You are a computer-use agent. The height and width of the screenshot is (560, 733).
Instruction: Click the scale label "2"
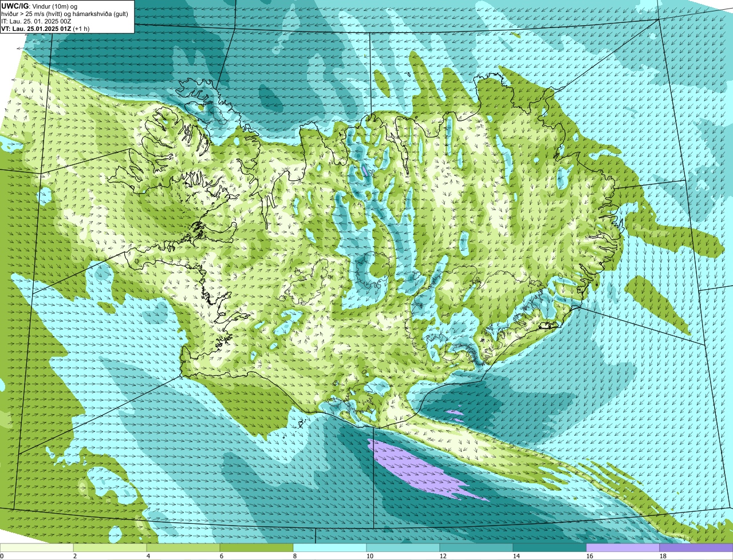pos(75,556)
